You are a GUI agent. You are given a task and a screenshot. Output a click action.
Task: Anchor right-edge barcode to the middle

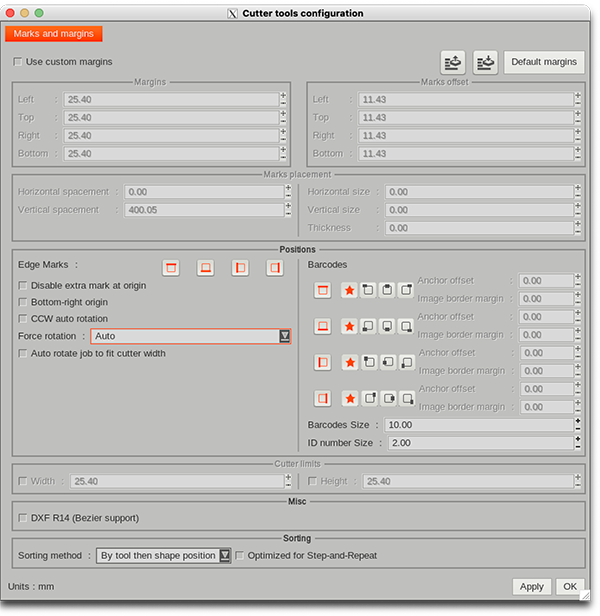point(389,398)
